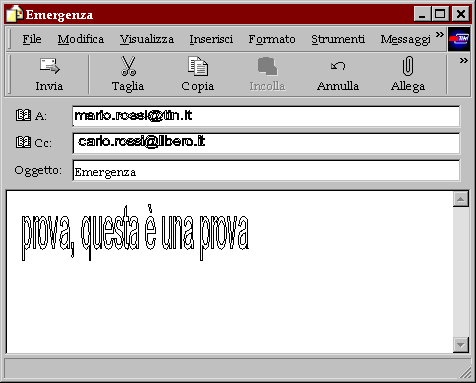Click the animated logo beside the menu bar
476x383 pixels.
459,39
